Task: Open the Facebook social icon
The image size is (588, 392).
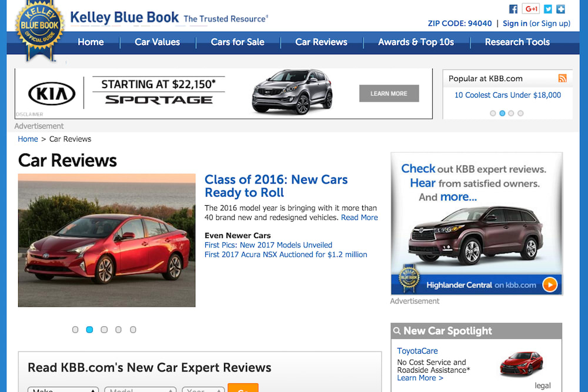Action: 513,9
